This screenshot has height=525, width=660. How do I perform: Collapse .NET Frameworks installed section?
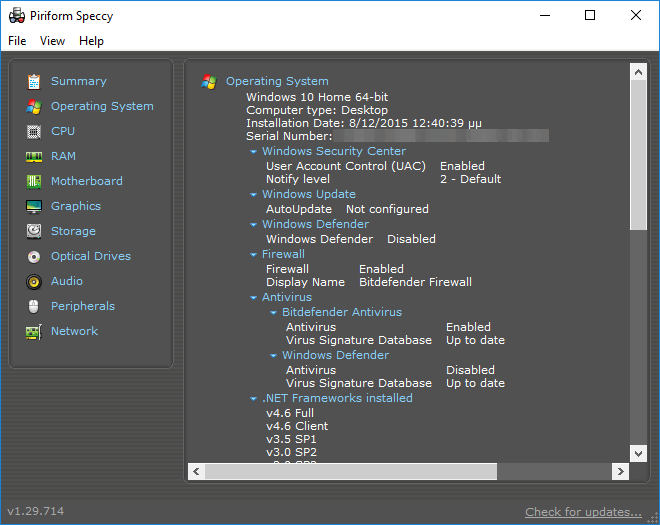pos(253,399)
